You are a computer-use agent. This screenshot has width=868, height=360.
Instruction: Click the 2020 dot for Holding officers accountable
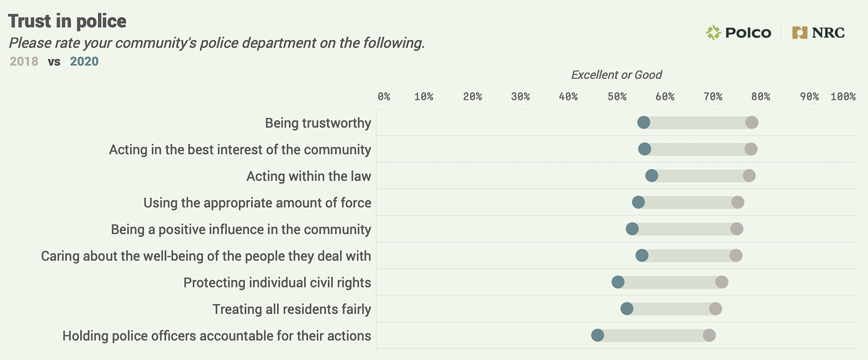coord(597,335)
